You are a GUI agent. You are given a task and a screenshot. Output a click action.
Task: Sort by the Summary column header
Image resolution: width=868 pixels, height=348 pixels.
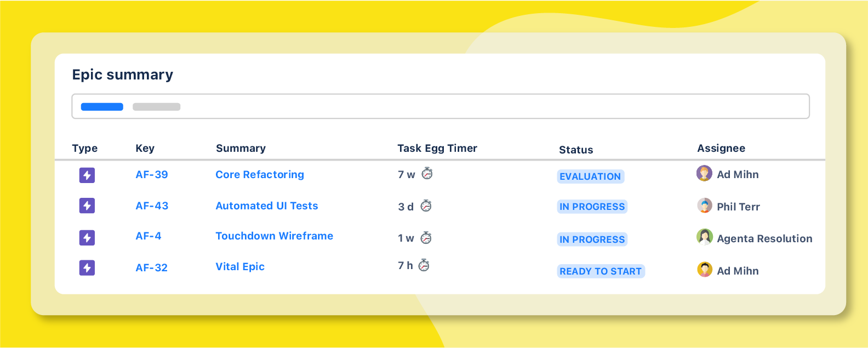[241, 149]
